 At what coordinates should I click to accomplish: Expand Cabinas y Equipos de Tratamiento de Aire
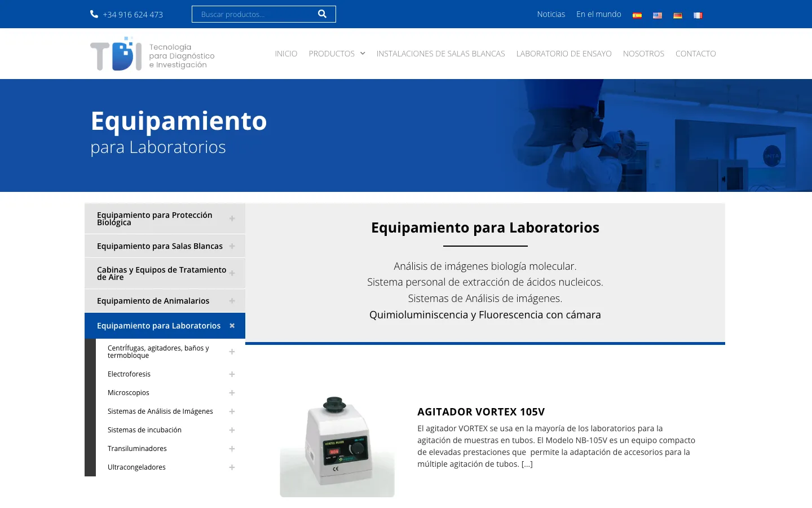coord(232,273)
